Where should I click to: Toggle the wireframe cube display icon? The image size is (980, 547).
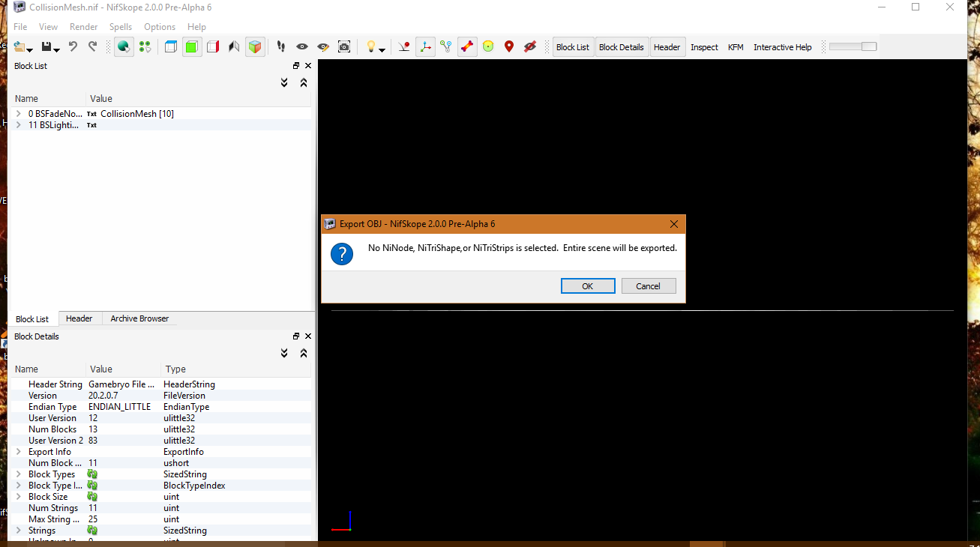pyautogui.click(x=170, y=46)
